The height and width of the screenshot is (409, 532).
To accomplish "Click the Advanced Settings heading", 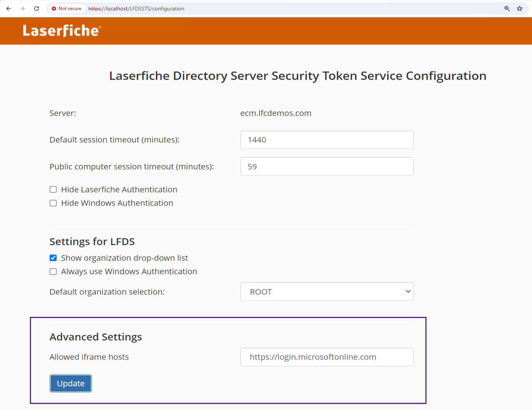I will point(96,337).
